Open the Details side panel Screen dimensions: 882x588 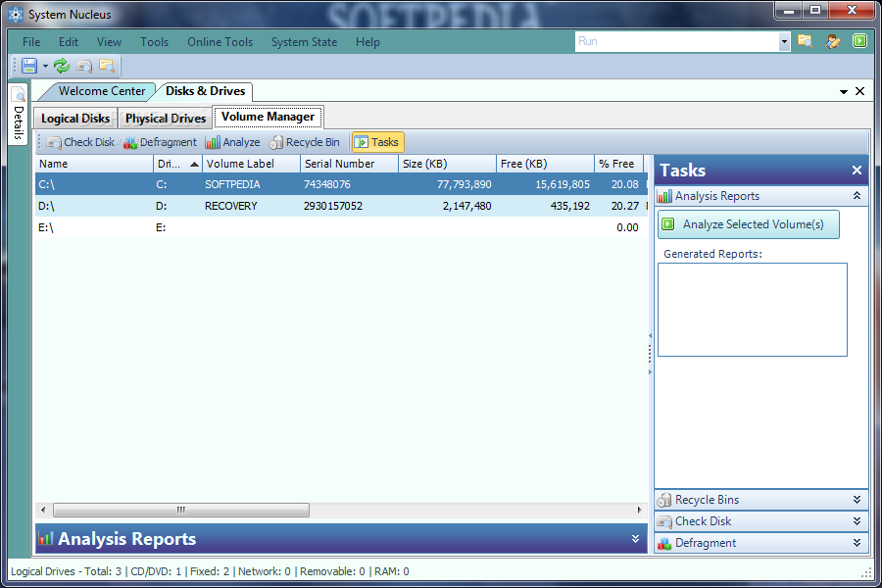coord(18,115)
